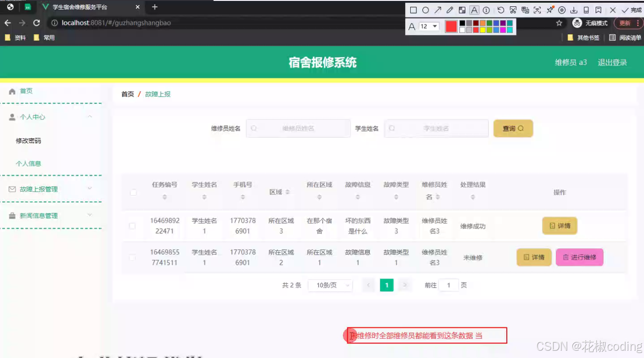
Task: Open 详情 for the 维修成功 row
Action: (x=560, y=226)
